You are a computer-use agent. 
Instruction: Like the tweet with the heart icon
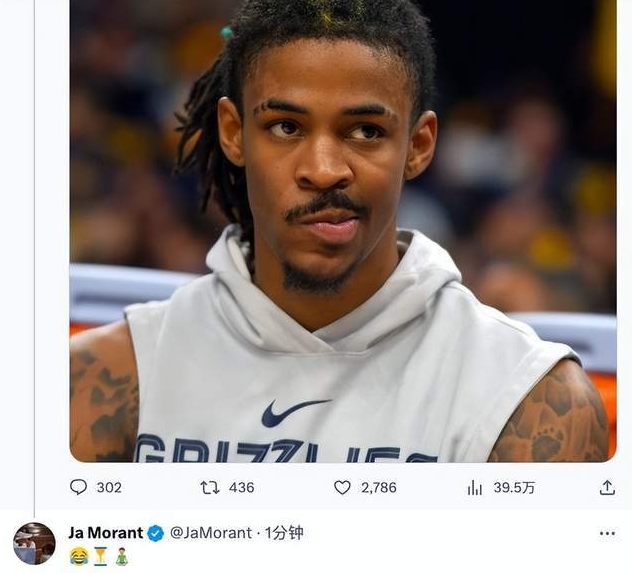[x=342, y=488]
